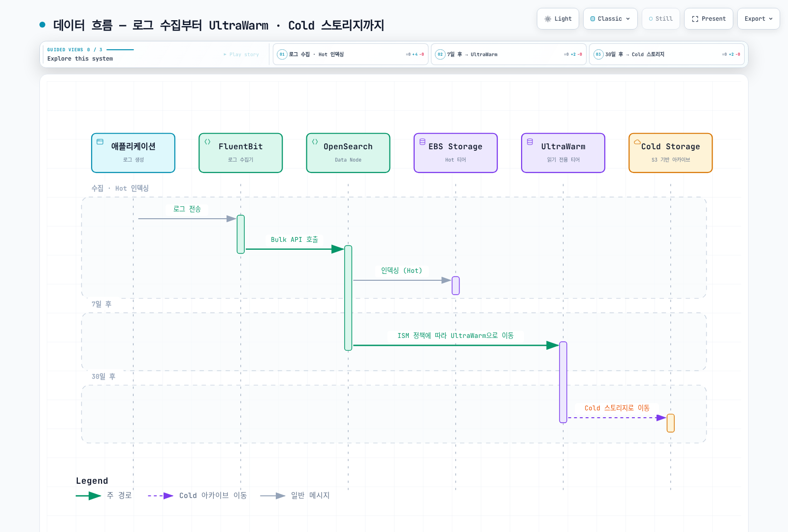This screenshot has height=532, width=788.
Task: Click the EBS Storage database icon
Action: (423, 142)
